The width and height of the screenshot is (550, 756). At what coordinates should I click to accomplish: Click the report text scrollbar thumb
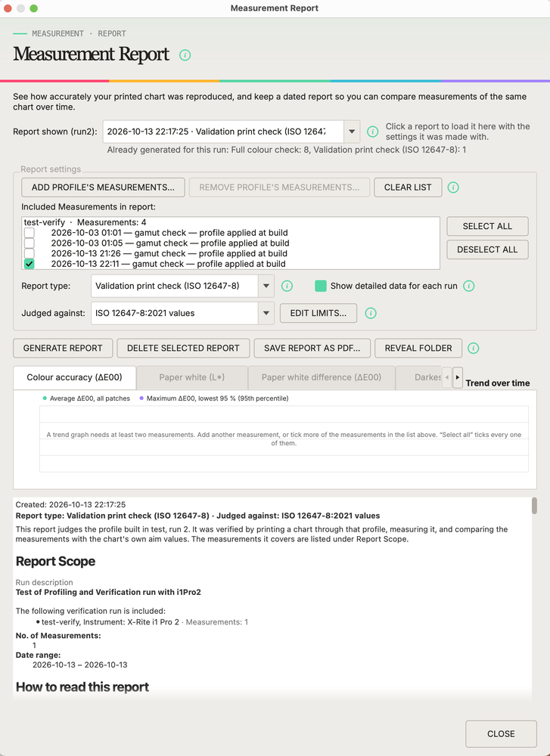(534, 506)
